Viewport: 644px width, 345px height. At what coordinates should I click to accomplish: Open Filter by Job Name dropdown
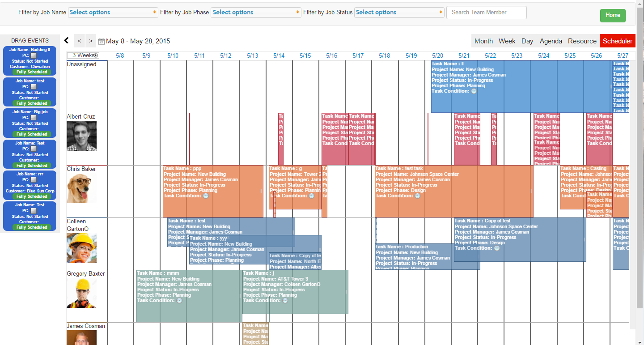113,13
